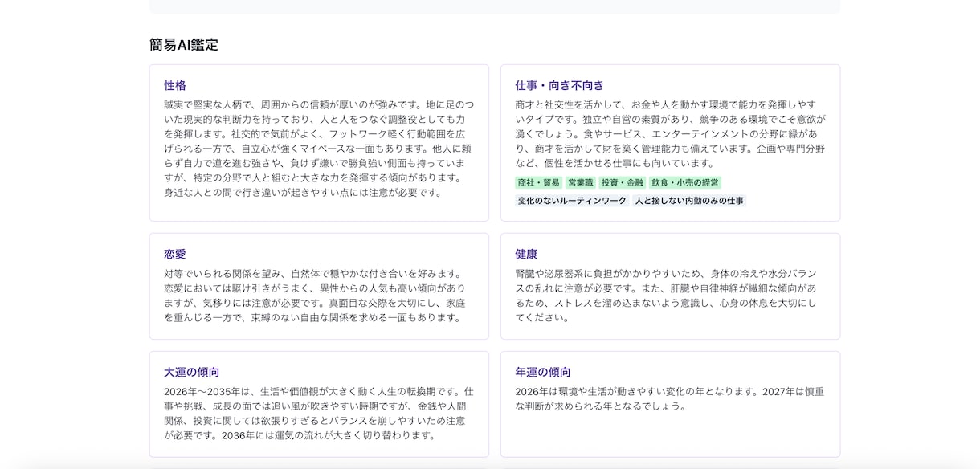Select the 性格 card title
Image resolution: width=980 pixels, height=469 pixels.
175,85
